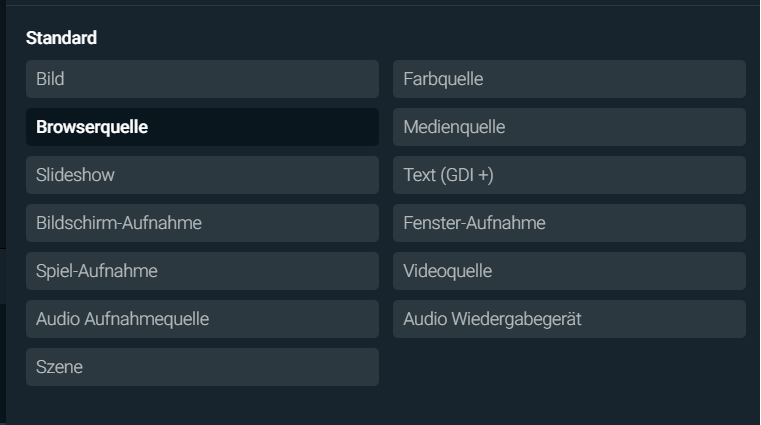
Task: Choose the Text (GDI +) source
Action: pos(569,175)
